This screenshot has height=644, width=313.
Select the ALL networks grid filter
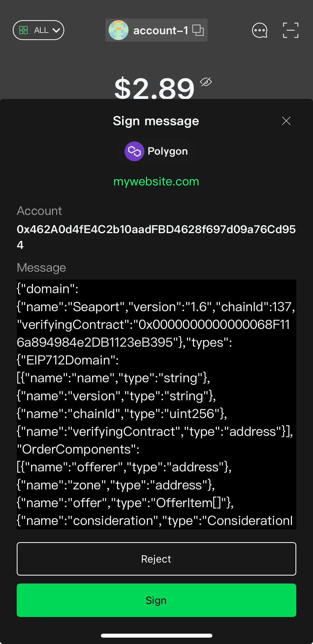pos(38,30)
